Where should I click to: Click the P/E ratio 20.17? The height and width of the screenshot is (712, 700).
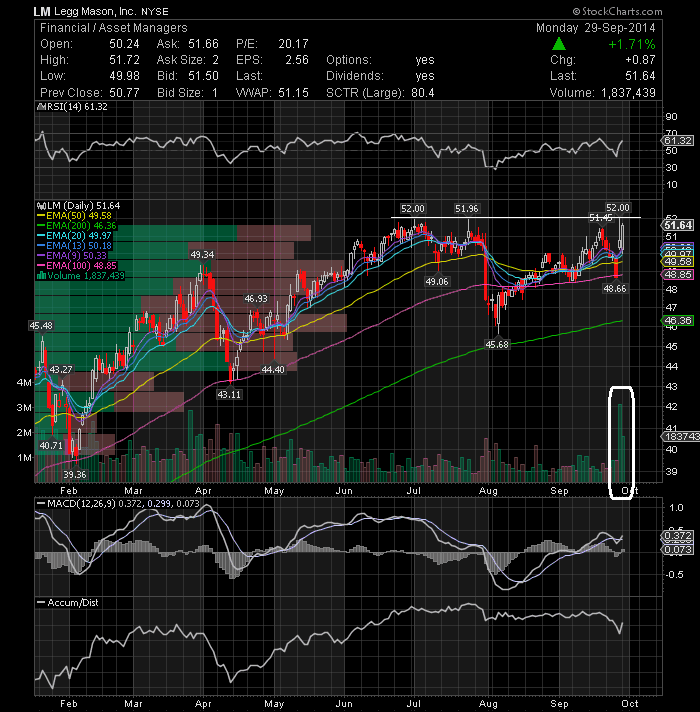(x=293, y=44)
